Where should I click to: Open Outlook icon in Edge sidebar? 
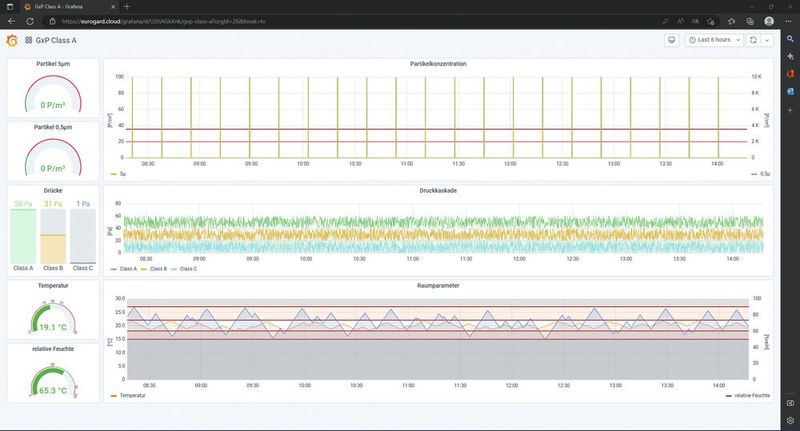point(790,92)
